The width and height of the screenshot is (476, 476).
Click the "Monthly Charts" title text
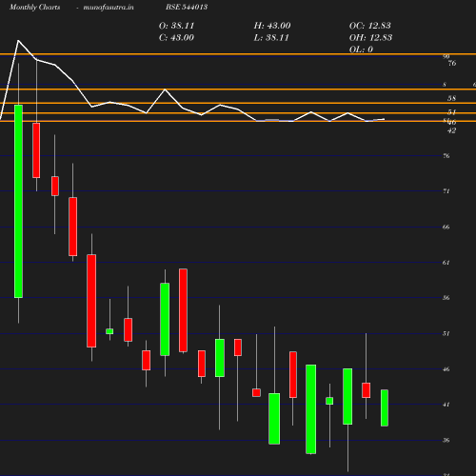(x=35, y=8)
